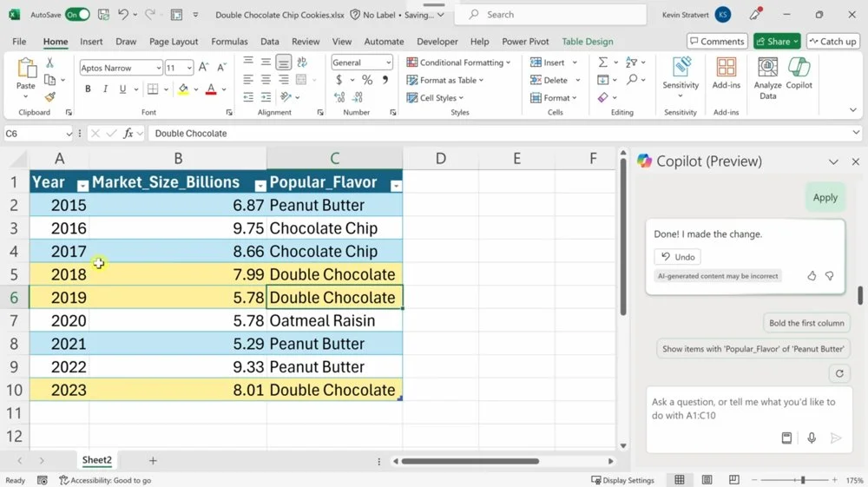Screen dimensions: 868x487
Task: Open the Copilot ribbon icon
Action: 799,69
